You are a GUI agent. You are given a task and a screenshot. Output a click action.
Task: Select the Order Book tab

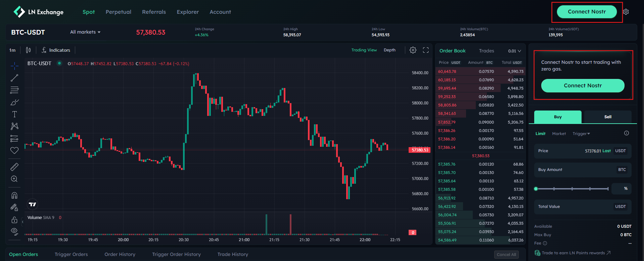453,51
